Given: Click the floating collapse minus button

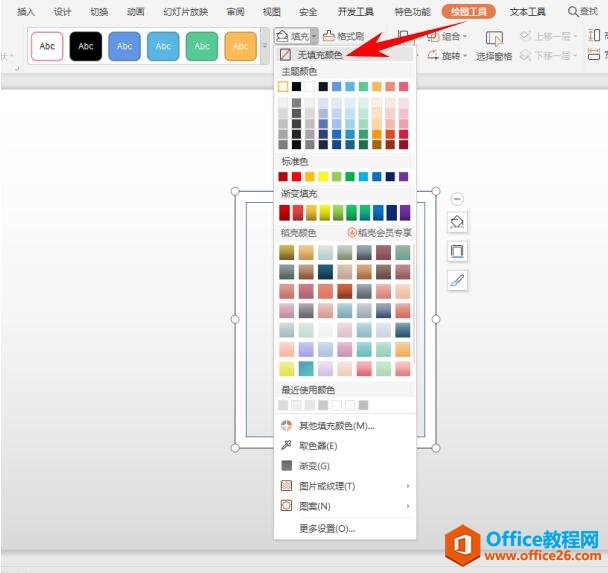Looking at the screenshot, I should click(457, 199).
